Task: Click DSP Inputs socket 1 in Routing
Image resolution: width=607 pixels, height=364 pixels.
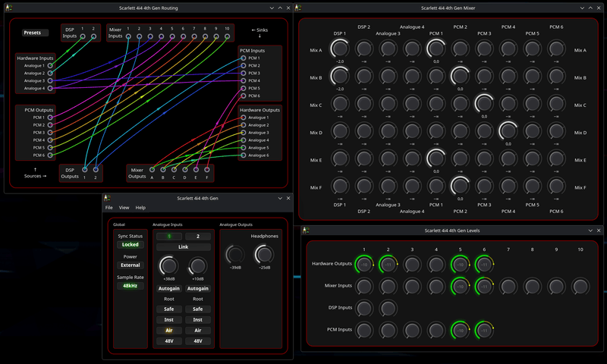Action: tap(83, 36)
